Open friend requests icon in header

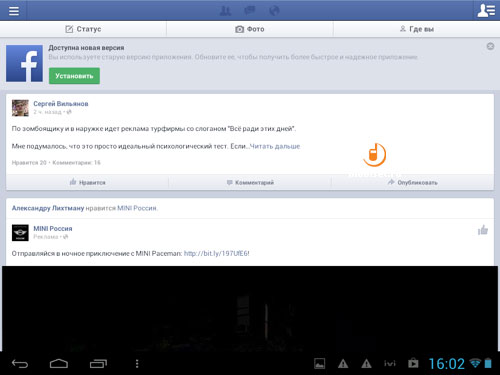pos(226,11)
